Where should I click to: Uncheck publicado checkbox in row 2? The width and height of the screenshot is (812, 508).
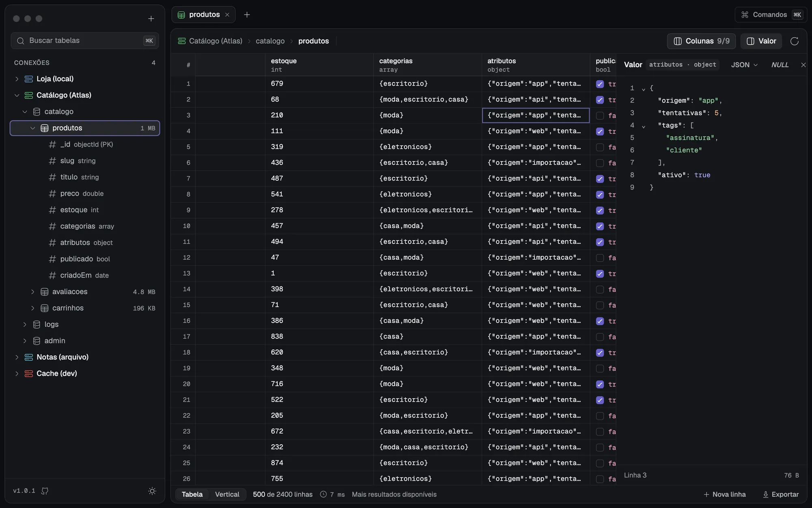[600, 100]
